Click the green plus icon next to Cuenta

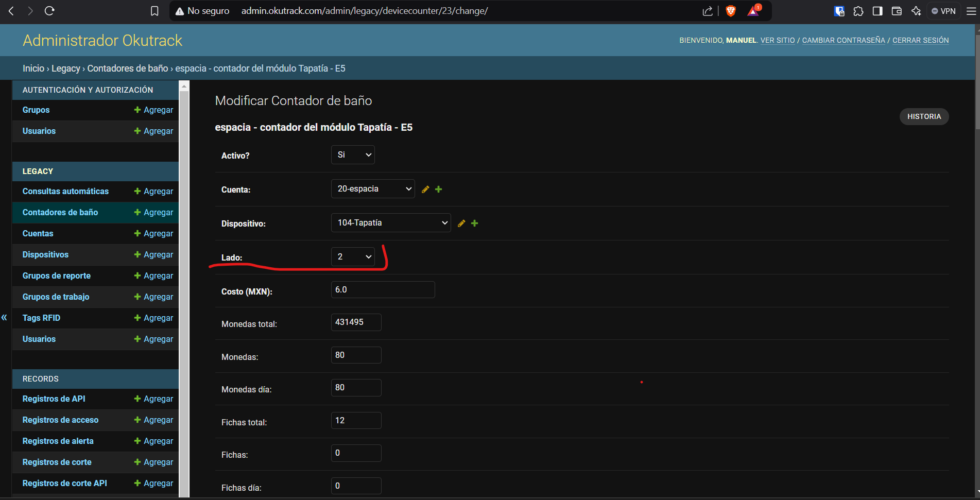pyautogui.click(x=439, y=189)
